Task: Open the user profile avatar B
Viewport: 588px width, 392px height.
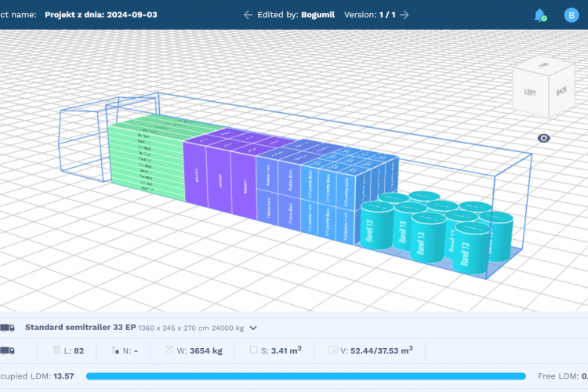Action: point(571,15)
